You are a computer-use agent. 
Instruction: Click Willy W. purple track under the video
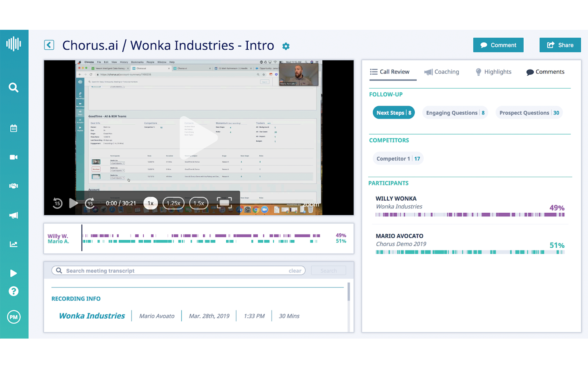tap(201, 236)
